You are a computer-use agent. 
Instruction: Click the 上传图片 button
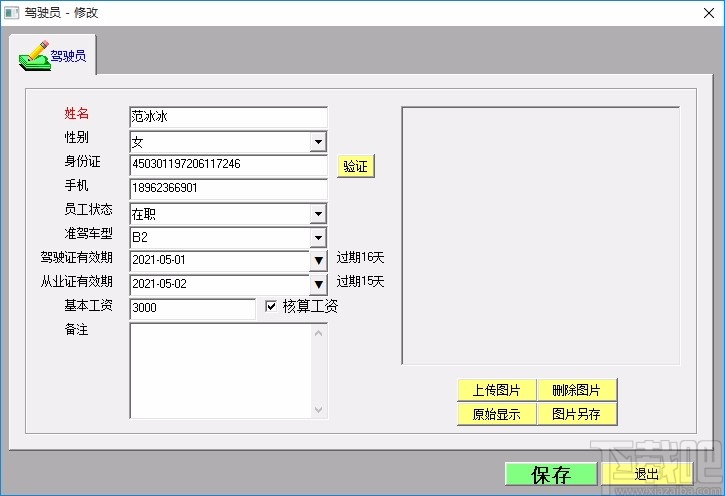point(497,390)
